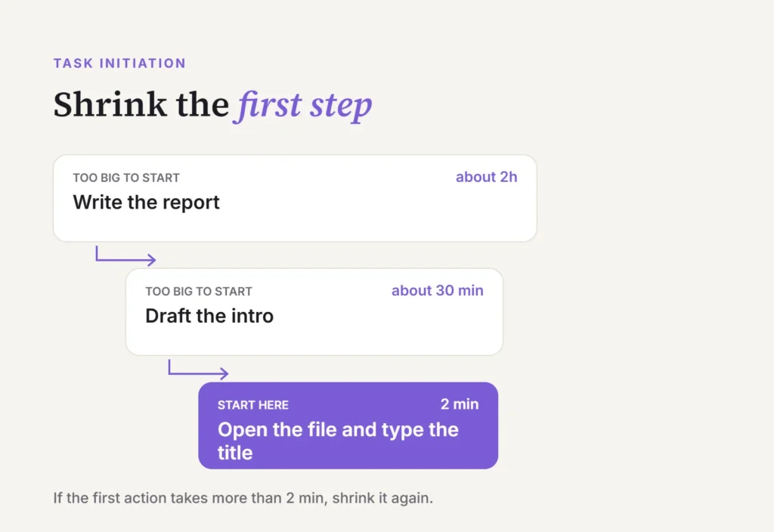774x532 pixels.
Task: Click the 'about 2h' time estimate
Action: coord(486,177)
